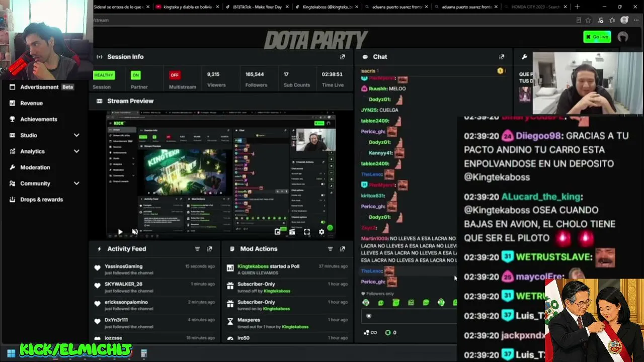Click the Session Info panel icon
This screenshot has width=644, height=362.
pyautogui.click(x=99, y=57)
